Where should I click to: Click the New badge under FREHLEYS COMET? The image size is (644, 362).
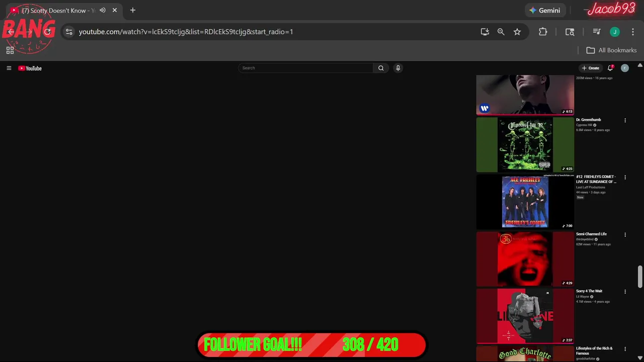(x=580, y=198)
